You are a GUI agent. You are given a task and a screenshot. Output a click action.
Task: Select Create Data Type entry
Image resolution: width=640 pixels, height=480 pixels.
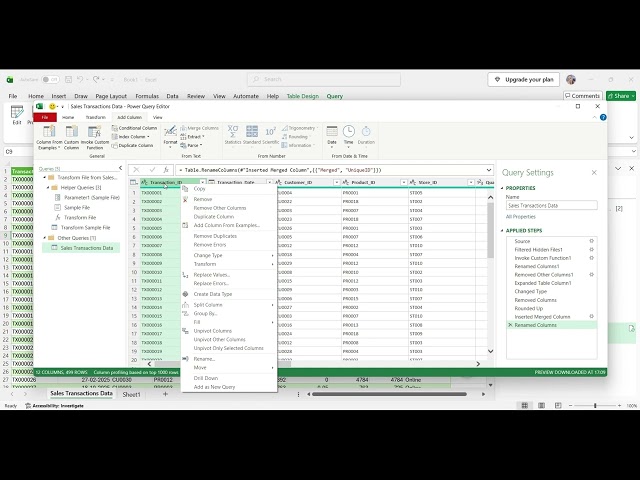click(x=229, y=294)
